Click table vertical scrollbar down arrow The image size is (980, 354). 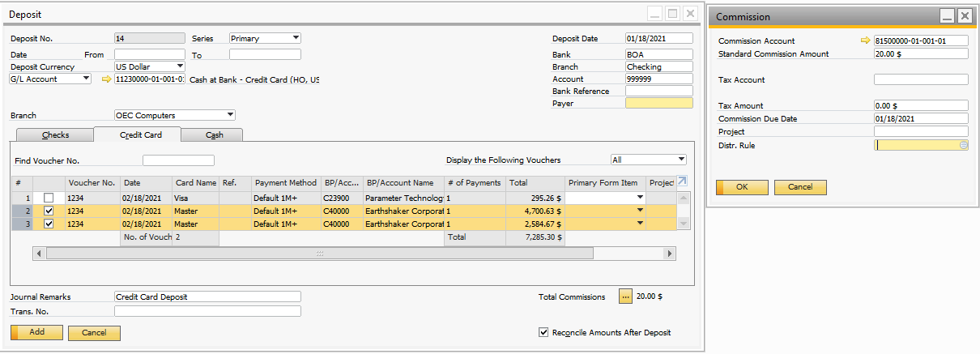click(684, 224)
